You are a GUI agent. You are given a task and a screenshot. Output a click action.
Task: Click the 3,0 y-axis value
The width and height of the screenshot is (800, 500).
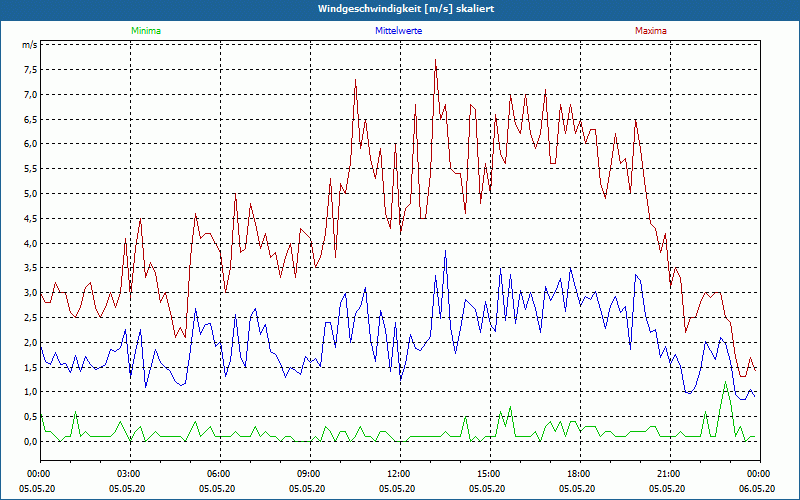(31, 293)
